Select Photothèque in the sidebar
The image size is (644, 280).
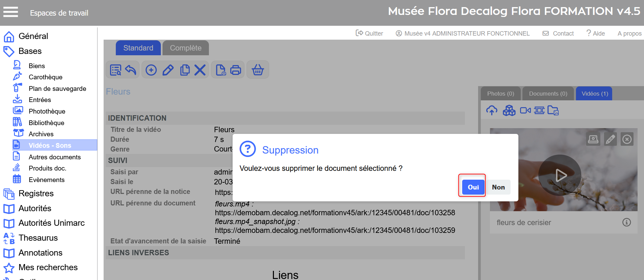[x=47, y=111]
